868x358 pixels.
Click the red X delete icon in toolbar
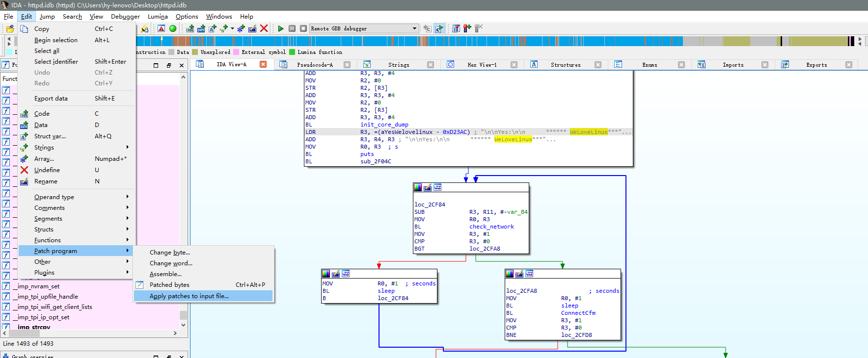(x=264, y=28)
